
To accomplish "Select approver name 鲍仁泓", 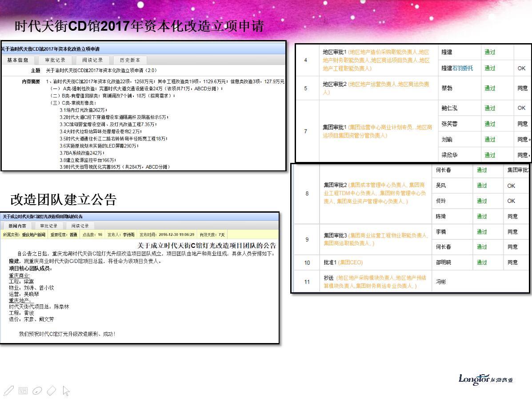I will [x=449, y=108].
